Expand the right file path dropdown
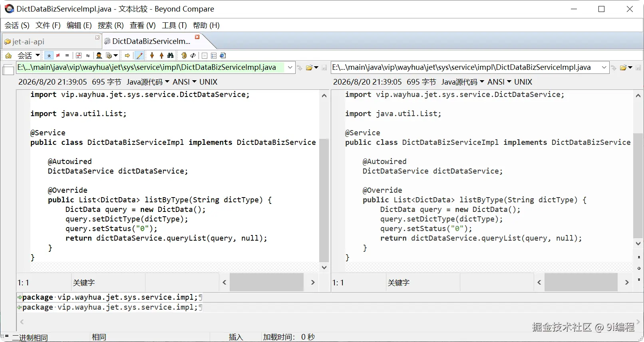The image size is (644, 342). coord(604,67)
